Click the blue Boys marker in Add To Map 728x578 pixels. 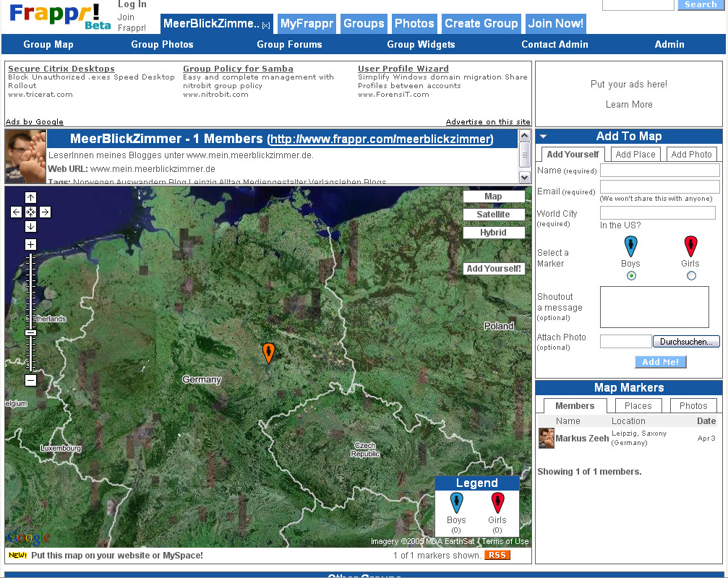click(630, 246)
